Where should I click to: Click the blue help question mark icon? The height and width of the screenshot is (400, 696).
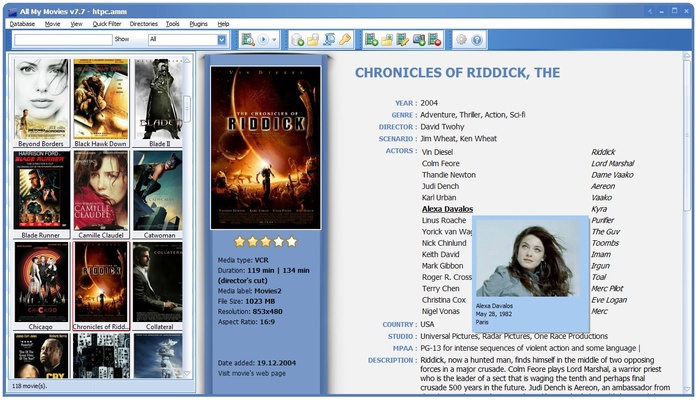478,40
